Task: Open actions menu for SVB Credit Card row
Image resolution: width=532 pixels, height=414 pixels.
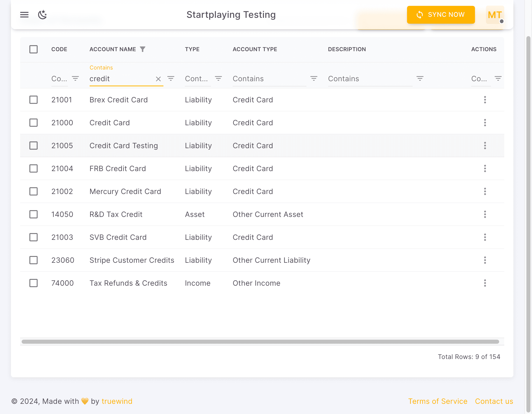Action: 485,237
